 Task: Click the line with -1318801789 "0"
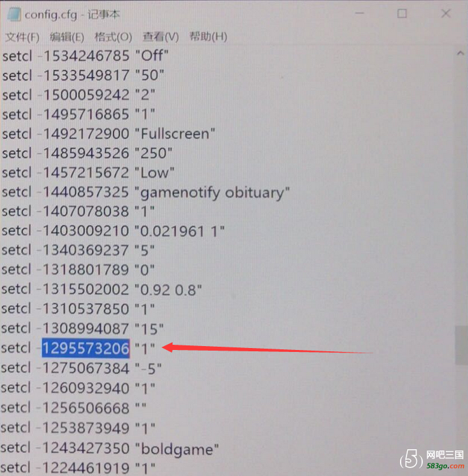(78, 270)
